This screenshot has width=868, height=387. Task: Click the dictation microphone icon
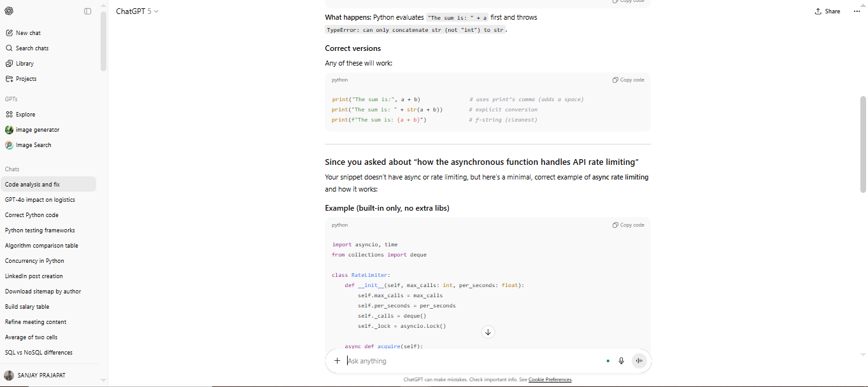621,360
